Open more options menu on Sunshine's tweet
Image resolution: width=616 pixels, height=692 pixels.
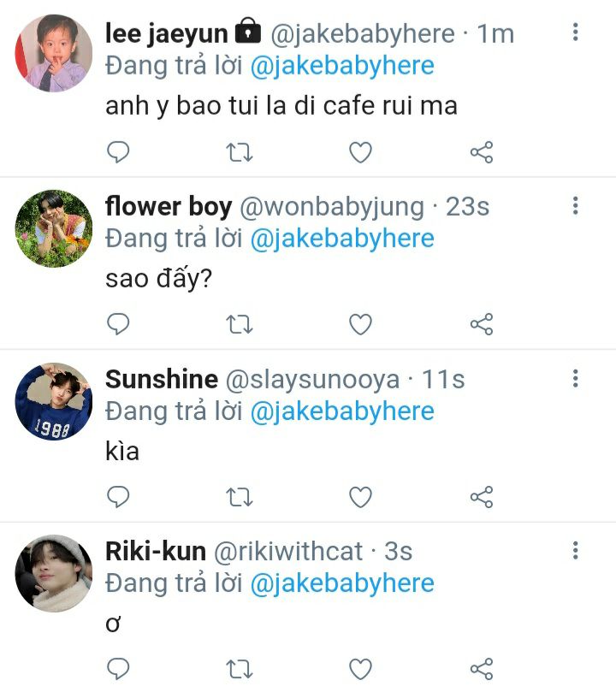[576, 378]
